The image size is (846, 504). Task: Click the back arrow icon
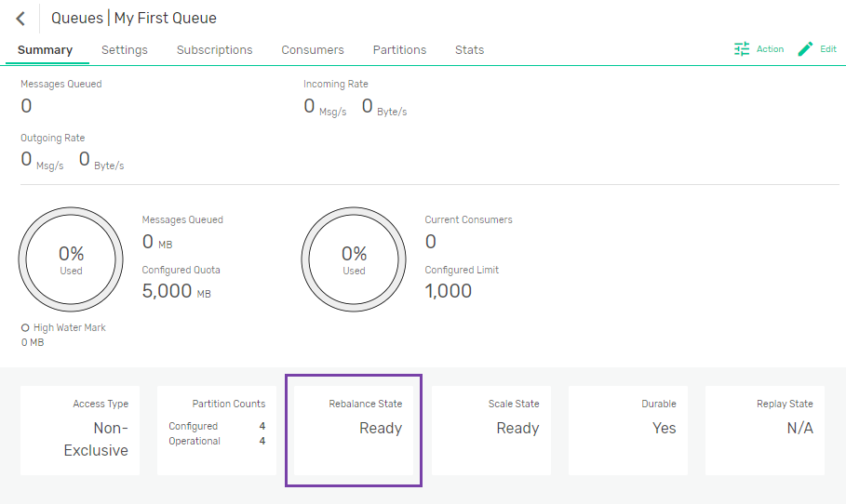(20, 19)
